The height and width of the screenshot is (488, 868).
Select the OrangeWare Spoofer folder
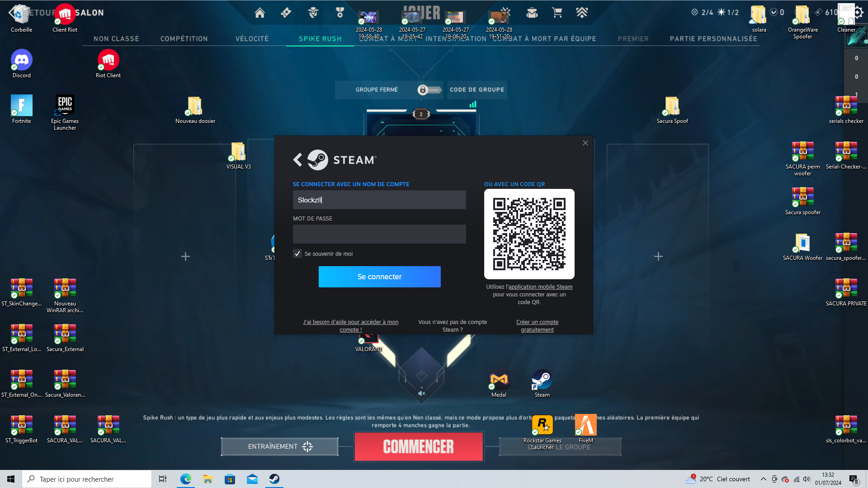pyautogui.click(x=803, y=21)
